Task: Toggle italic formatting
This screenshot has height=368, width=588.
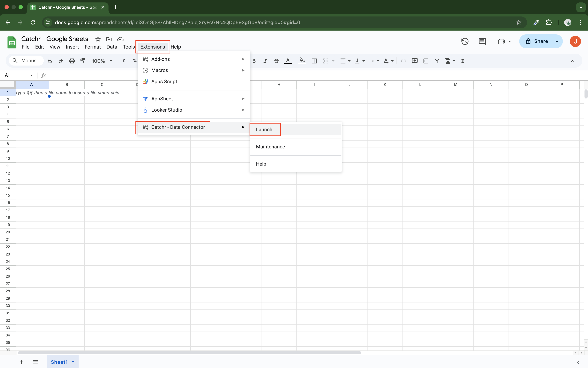Action: click(265, 61)
